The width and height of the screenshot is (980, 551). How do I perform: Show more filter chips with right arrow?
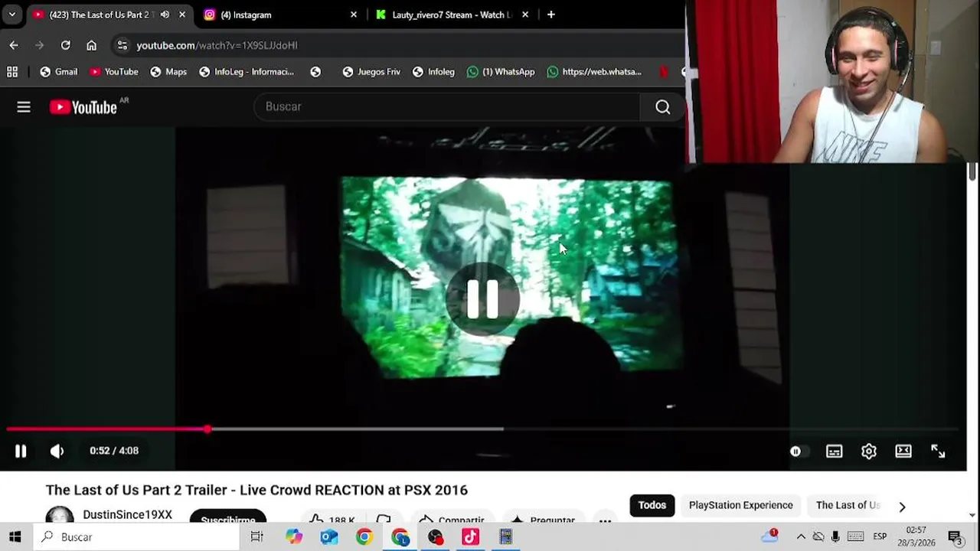point(902,507)
